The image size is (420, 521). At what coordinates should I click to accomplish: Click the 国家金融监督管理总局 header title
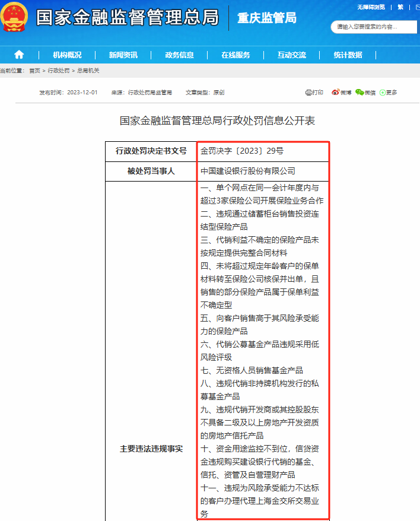(x=128, y=17)
